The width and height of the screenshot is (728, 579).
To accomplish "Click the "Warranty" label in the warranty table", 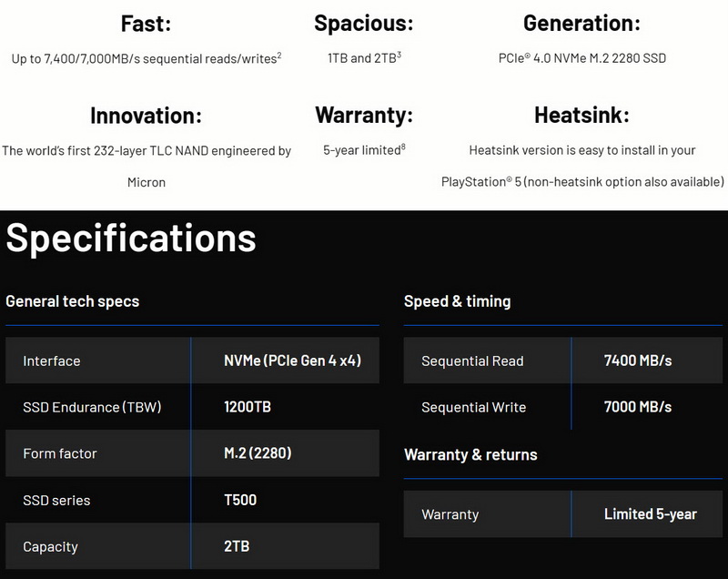I will tap(450, 514).
